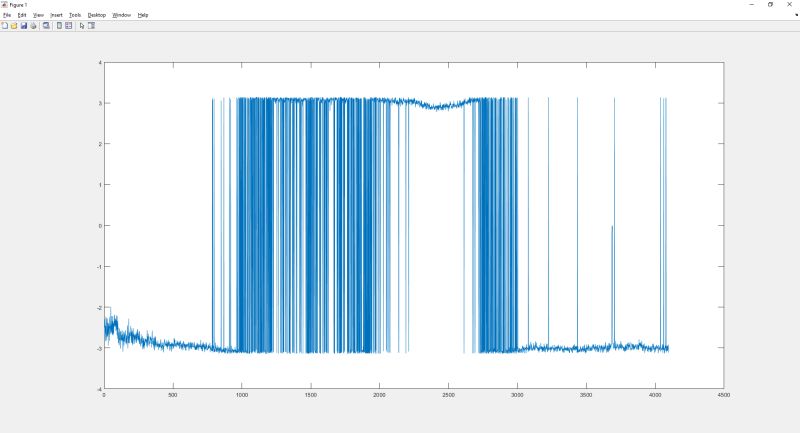
Task: Restore down the Figure 1 window
Action: [770, 5]
